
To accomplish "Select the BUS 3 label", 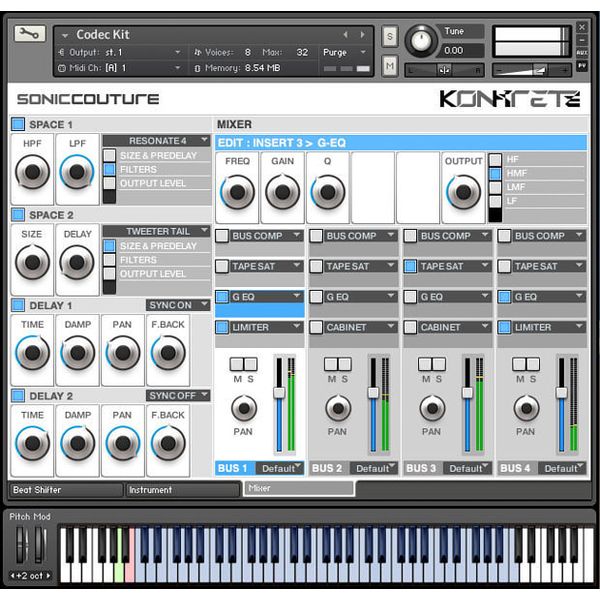I will tap(421, 468).
